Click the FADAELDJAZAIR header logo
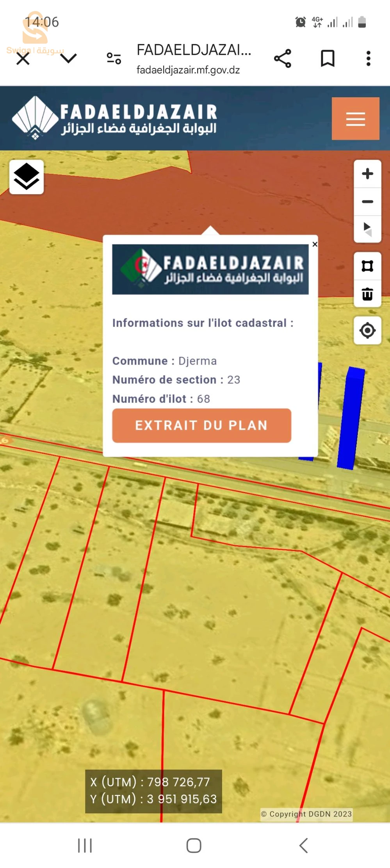The image size is (390, 868). tap(114, 118)
